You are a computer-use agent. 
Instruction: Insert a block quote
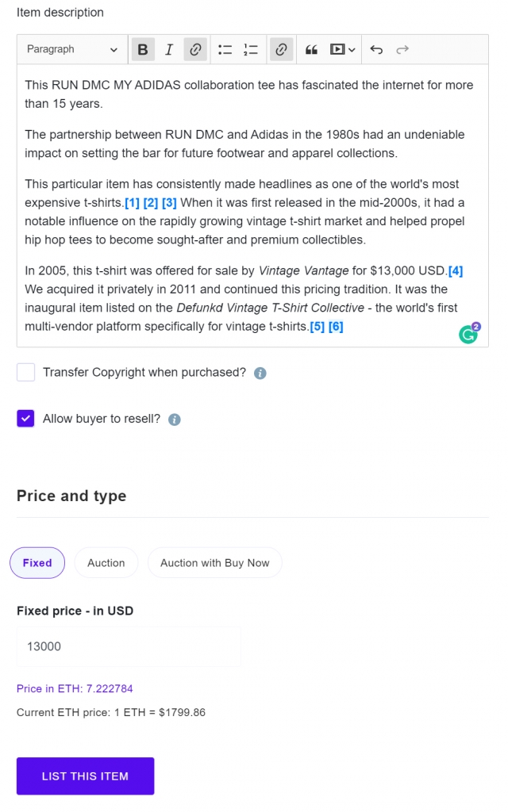tap(311, 49)
